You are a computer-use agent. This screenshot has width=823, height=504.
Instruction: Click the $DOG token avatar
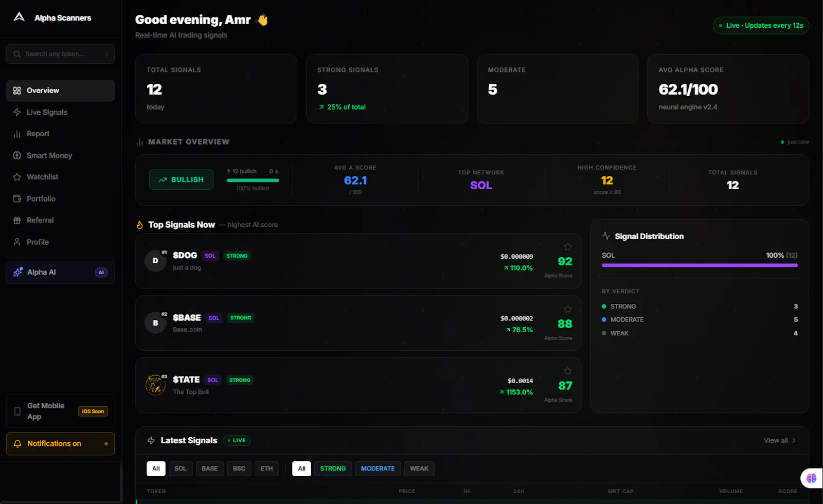[x=155, y=261]
